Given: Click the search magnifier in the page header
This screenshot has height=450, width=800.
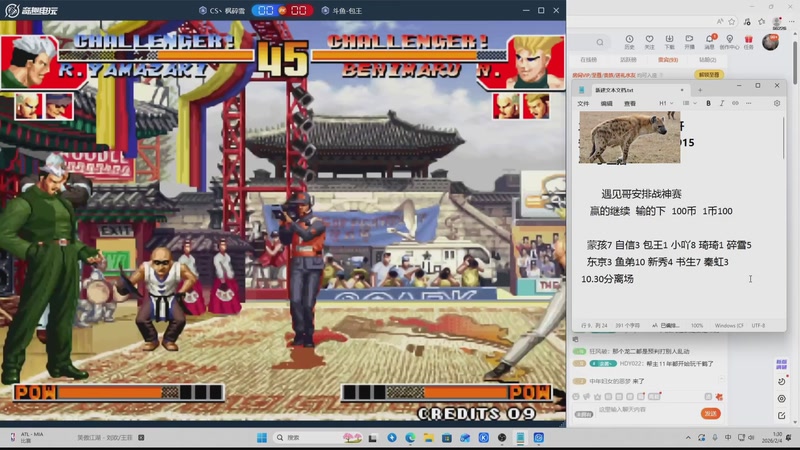Looking at the screenshot, I should 600,42.
